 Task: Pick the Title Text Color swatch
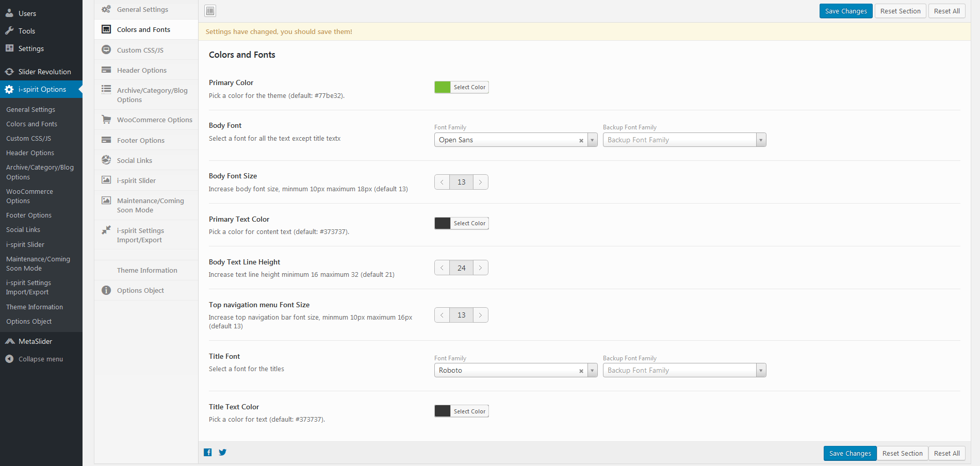click(x=443, y=411)
